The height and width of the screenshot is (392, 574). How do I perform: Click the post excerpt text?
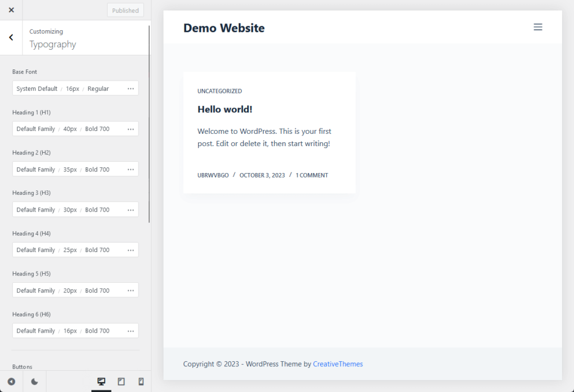(265, 137)
